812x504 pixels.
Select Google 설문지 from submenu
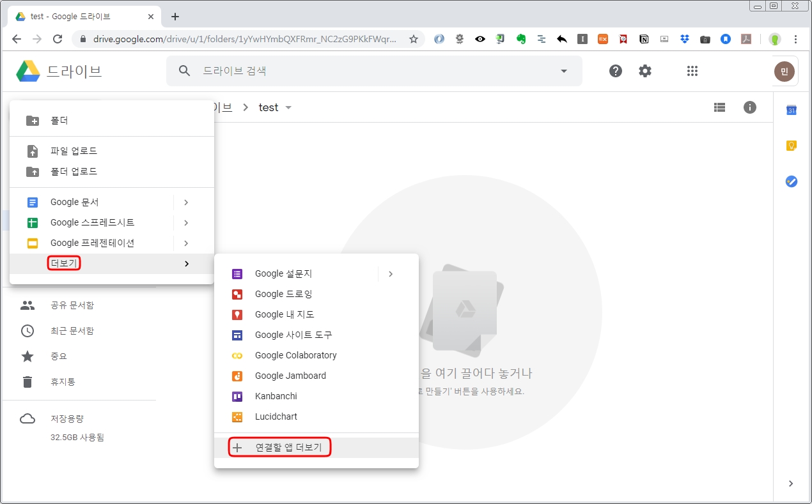pos(296,274)
